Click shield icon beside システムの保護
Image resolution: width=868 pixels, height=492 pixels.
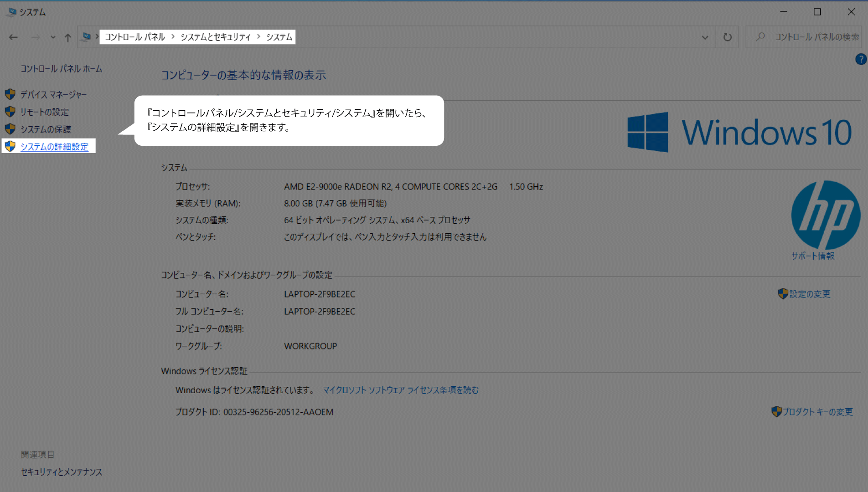click(x=10, y=129)
